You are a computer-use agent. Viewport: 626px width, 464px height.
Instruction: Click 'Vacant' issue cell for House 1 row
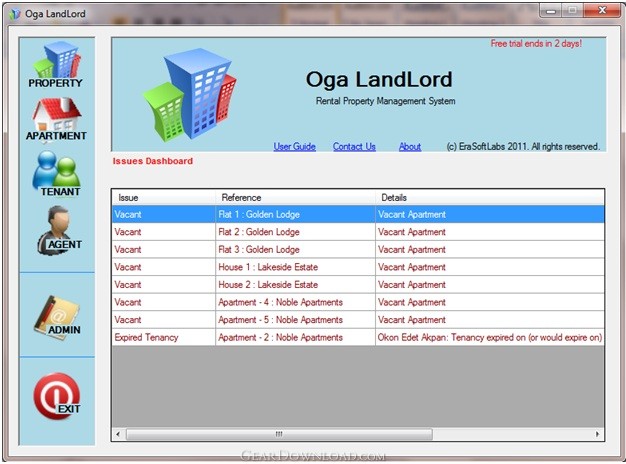click(164, 267)
